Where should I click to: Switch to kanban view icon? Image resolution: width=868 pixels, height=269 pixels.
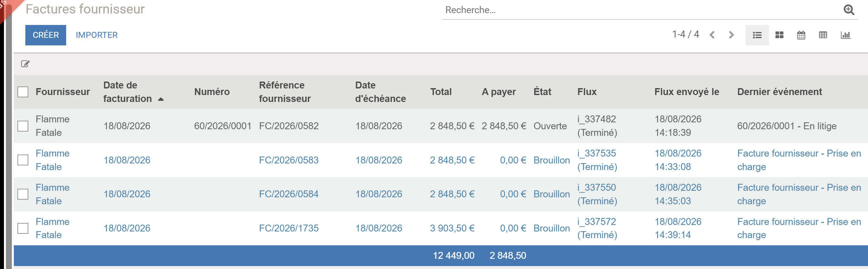tap(779, 35)
